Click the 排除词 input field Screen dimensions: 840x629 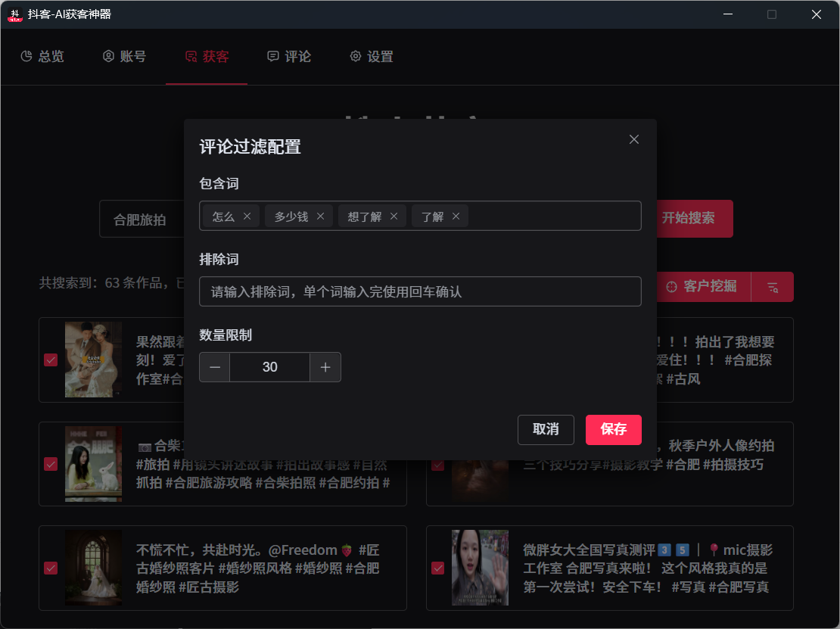pos(420,291)
